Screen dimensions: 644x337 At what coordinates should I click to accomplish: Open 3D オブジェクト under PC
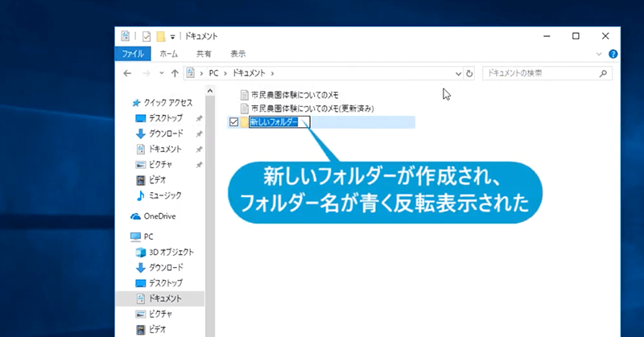click(x=171, y=252)
